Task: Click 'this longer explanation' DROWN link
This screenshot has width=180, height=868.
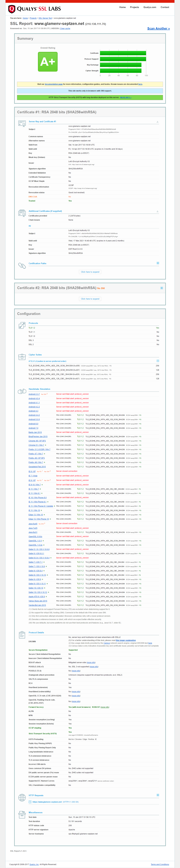Action: 126,640
